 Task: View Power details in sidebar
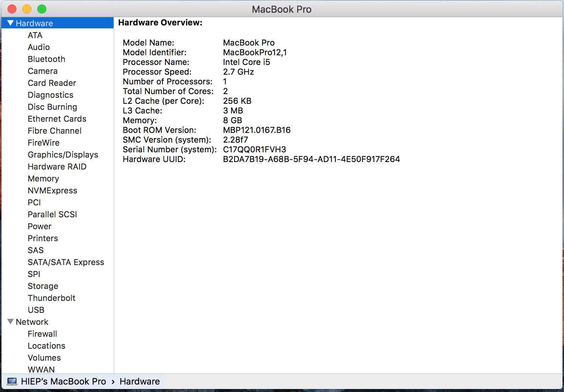point(40,226)
